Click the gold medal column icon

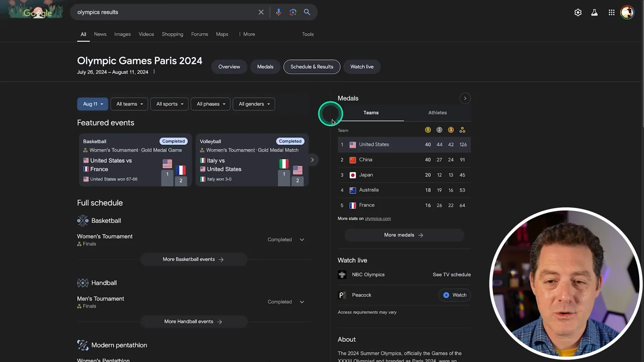(x=428, y=130)
